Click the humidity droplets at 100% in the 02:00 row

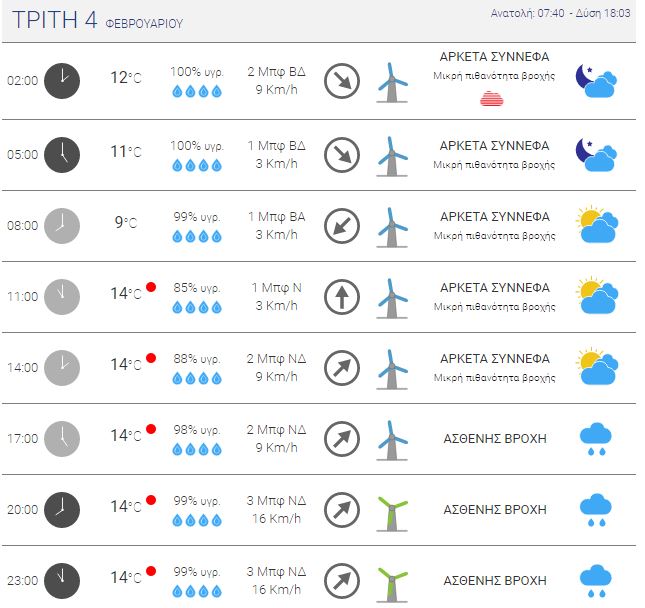[197, 91]
